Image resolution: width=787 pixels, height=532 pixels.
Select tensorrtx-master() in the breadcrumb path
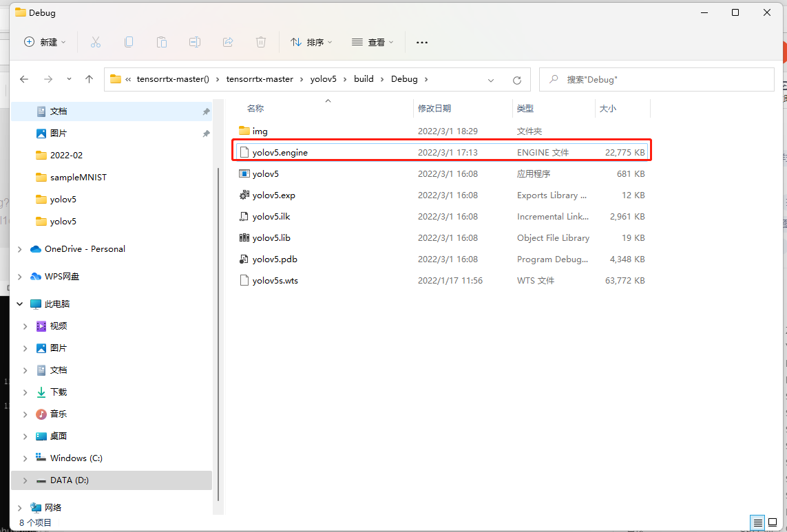173,79
